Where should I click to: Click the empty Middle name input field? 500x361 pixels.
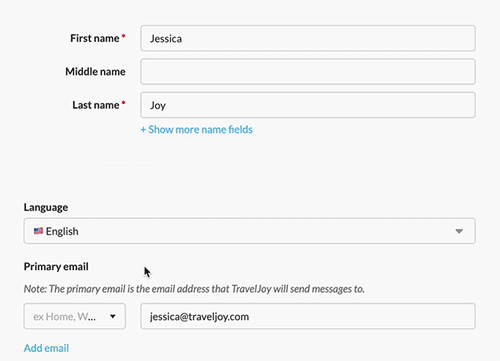coord(308,72)
